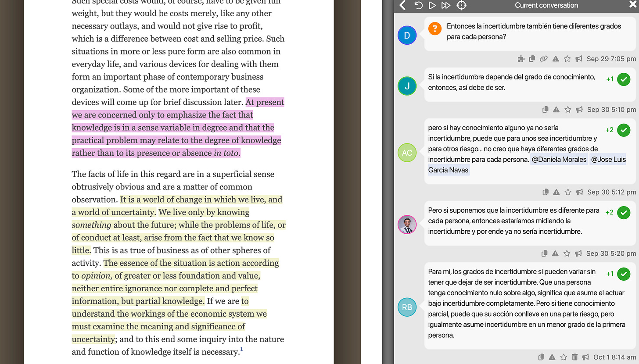The width and height of the screenshot is (639, 364).
Task: Click the 'Sep 30 5:20 pm' timestamp
Action: tap(611, 253)
